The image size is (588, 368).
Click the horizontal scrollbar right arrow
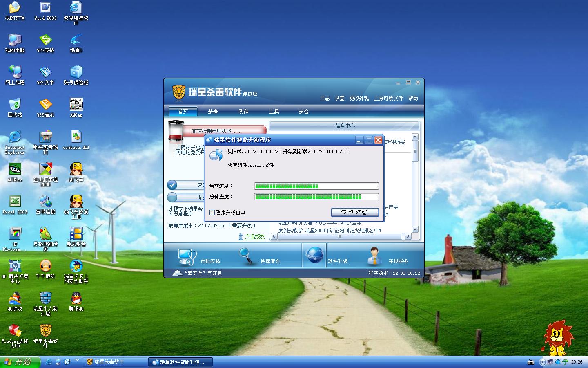click(408, 236)
